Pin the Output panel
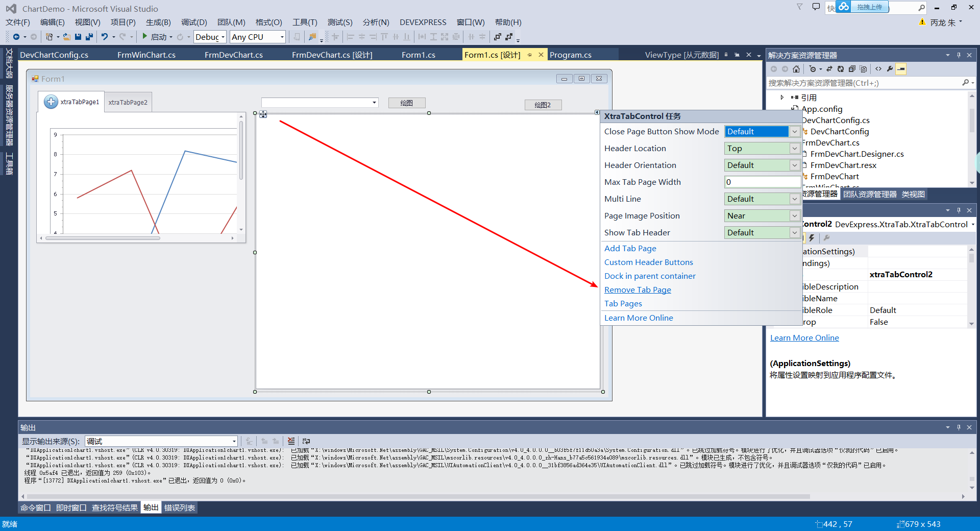The width and height of the screenshot is (980, 531). (959, 427)
